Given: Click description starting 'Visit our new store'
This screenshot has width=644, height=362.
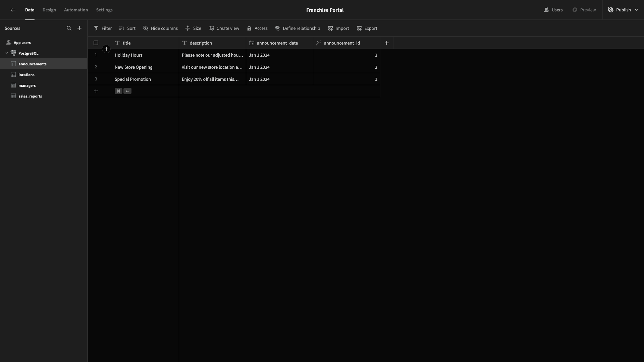Looking at the screenshot, I should pyautogui.click(x=213, y=67).
